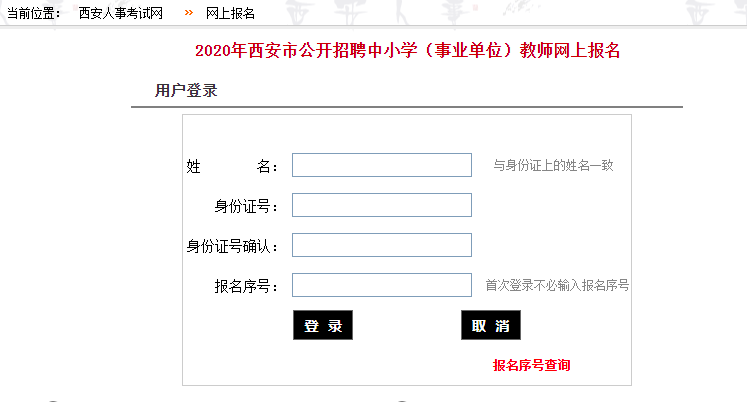Click the 报名序号 input field
The image size is (747, 402).
[x=381, y=285]
